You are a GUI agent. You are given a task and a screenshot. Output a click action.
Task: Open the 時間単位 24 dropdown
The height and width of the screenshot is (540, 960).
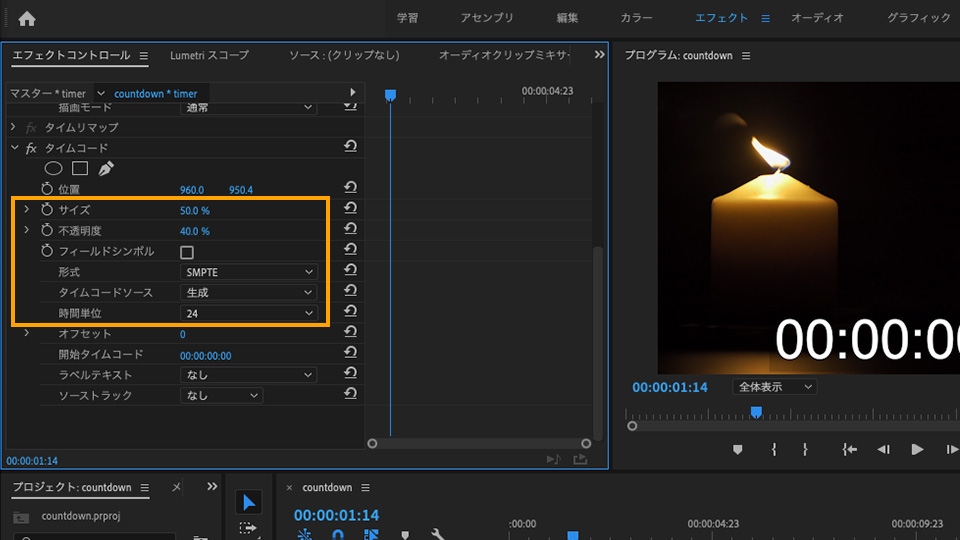249,313
